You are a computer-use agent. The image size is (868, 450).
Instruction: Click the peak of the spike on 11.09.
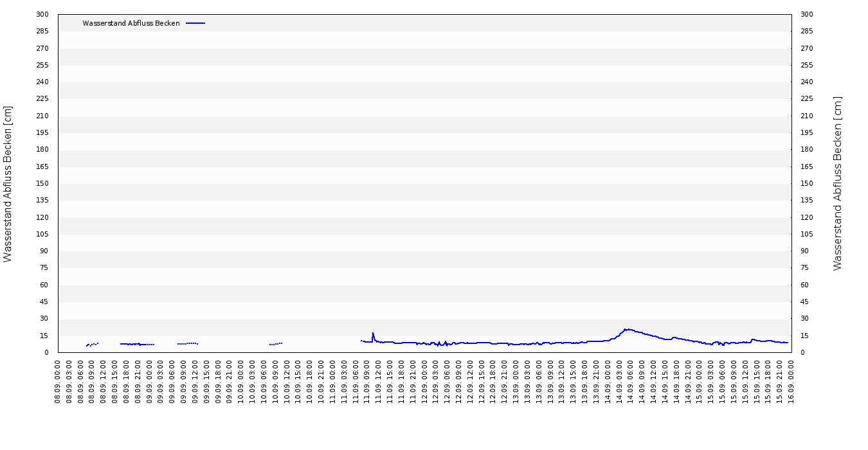[x=373, y=333]
